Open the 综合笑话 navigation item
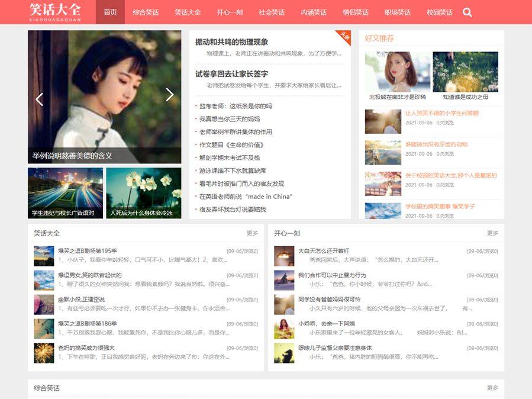The height and width of the screenshot is (399, 532). click(x=146, y=12)
